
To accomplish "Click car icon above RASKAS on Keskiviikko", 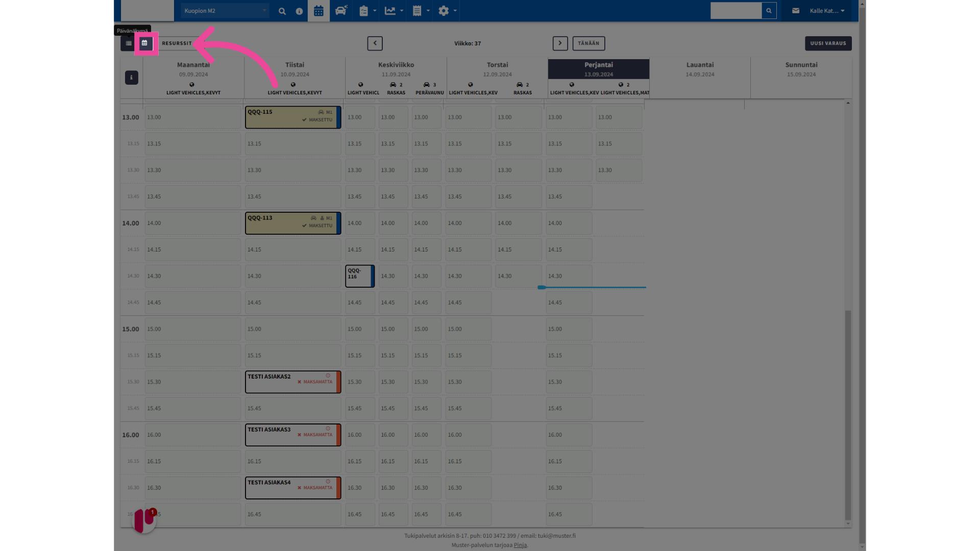I will pyautogui.click(x=393, y=85).
